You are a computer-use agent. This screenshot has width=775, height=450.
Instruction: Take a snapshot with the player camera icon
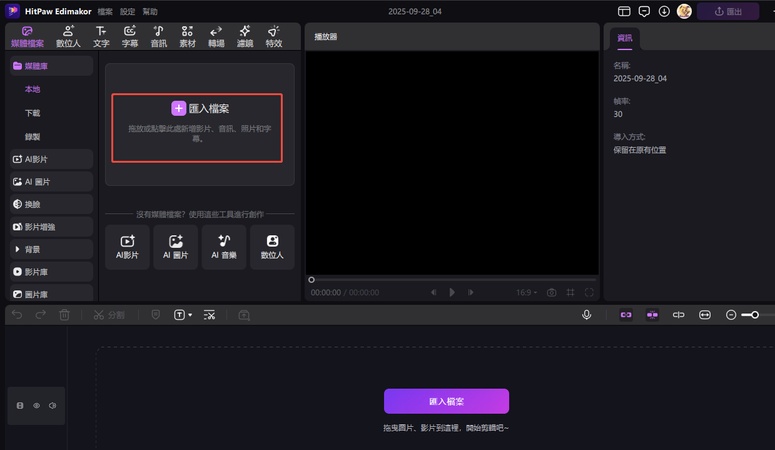click(551, 292)
